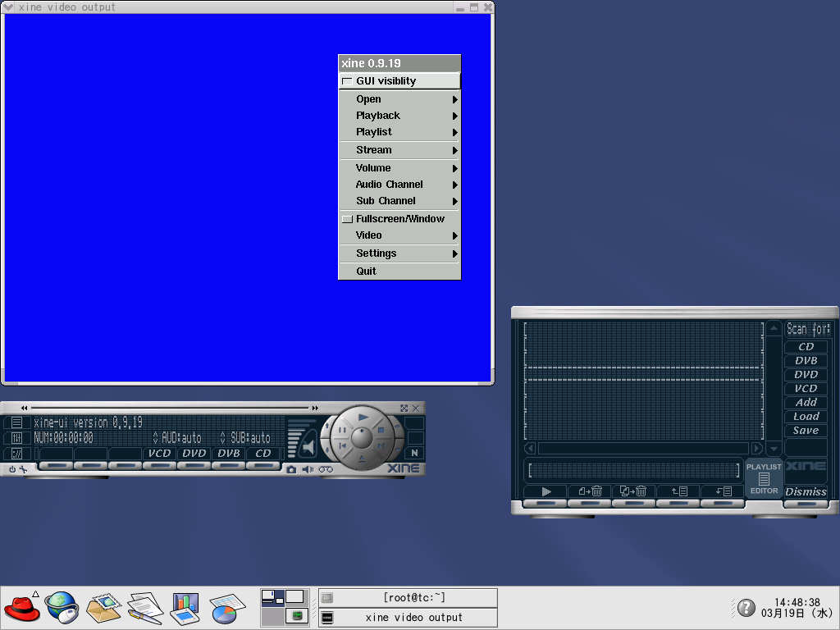The image size is (840, 630).
Task: Click the snapshot camera icon in xine panel
Action: (x=291, y=469)
